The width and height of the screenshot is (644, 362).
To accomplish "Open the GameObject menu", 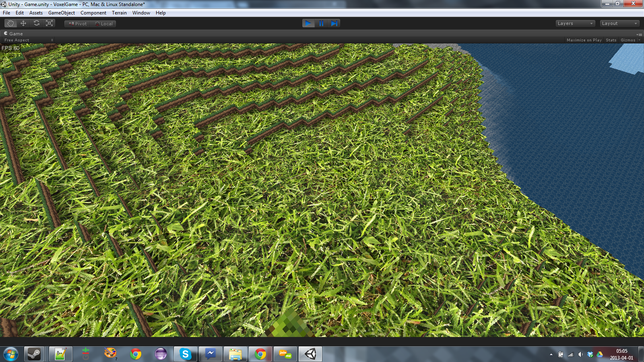I will (x=61, y=13).
